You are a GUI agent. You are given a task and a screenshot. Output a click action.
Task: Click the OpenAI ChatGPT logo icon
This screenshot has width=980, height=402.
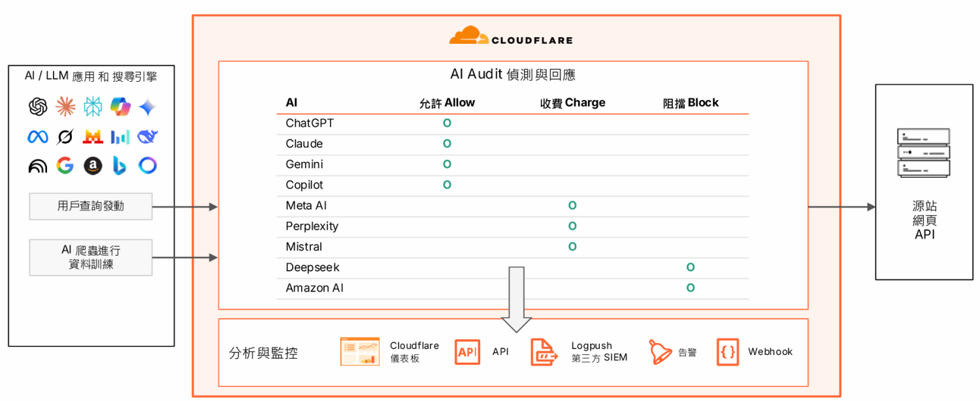click(x=38, y=107)
